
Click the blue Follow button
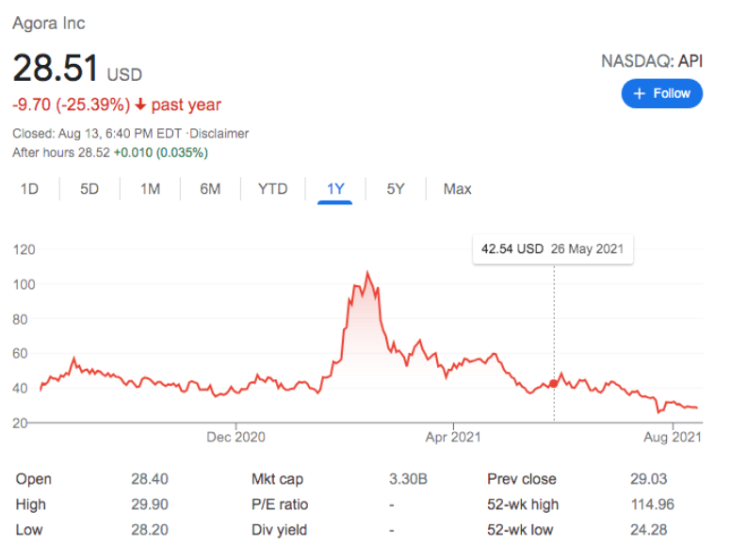661,93
